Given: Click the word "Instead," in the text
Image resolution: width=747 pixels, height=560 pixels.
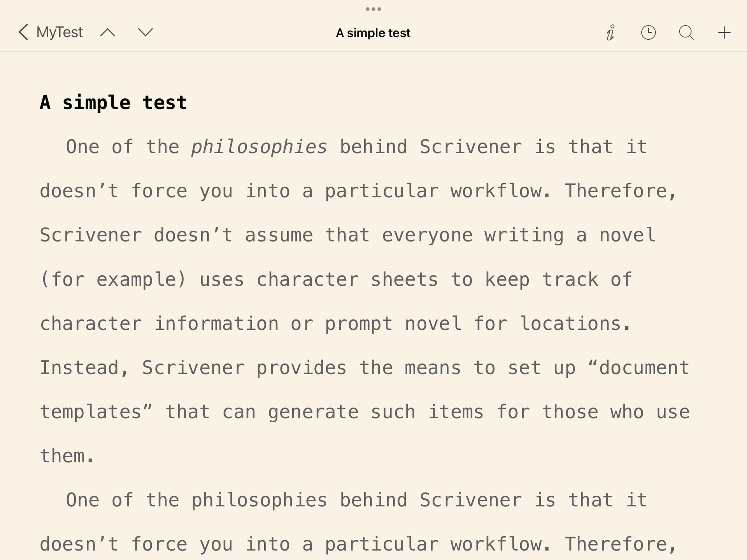Looking at the screenshot, I should tap(84, 368).
